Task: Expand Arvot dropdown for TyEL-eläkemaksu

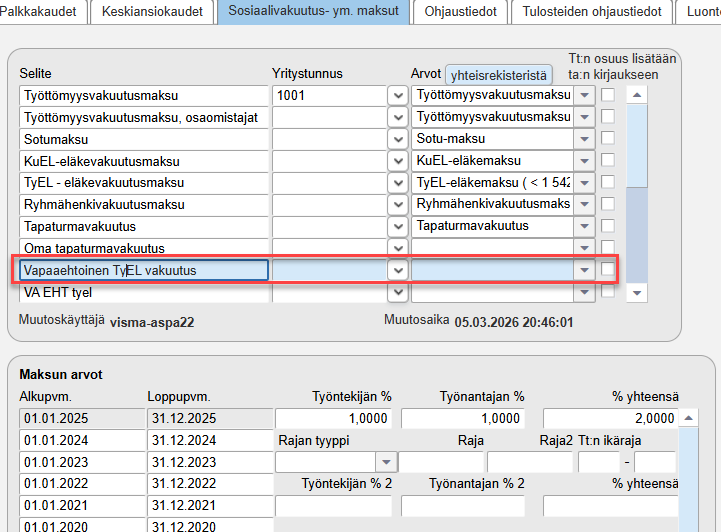Action: point(584,183)
